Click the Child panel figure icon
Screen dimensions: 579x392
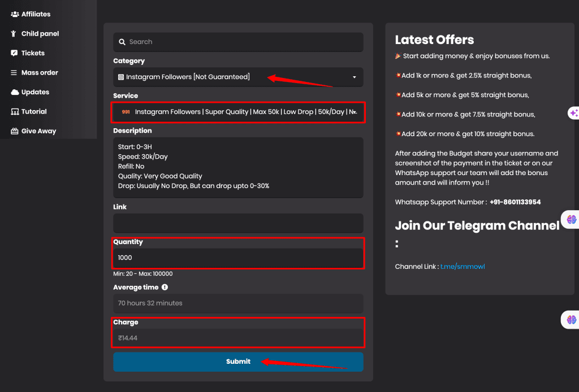[x=14, y=34]
